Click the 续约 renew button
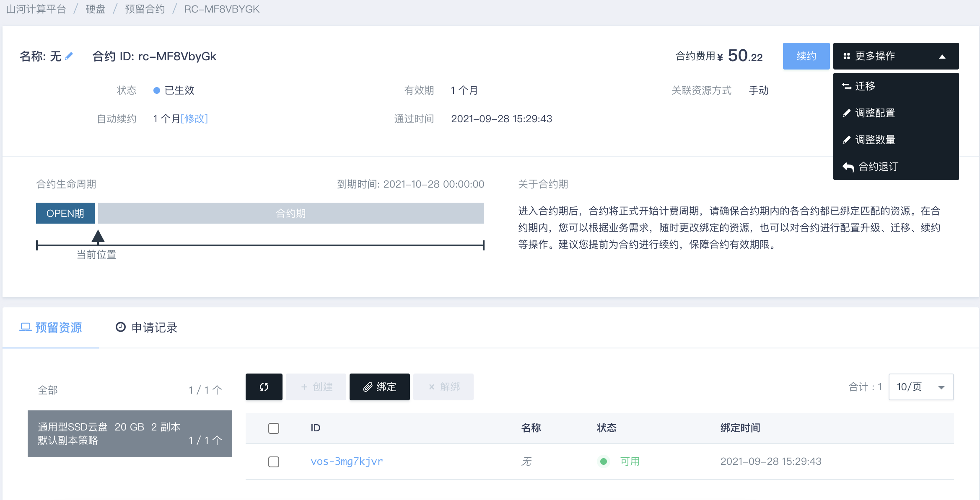The image size is (980, 500). [806, 56]
